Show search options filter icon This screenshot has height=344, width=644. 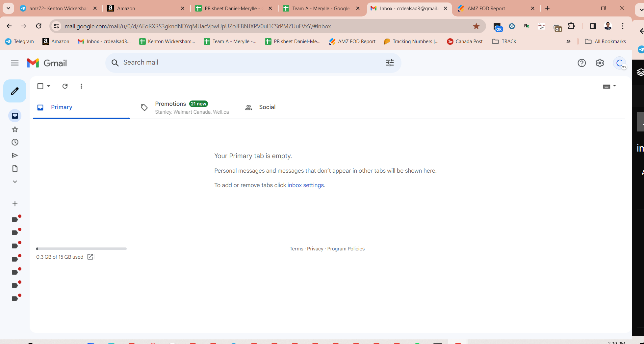390,63
